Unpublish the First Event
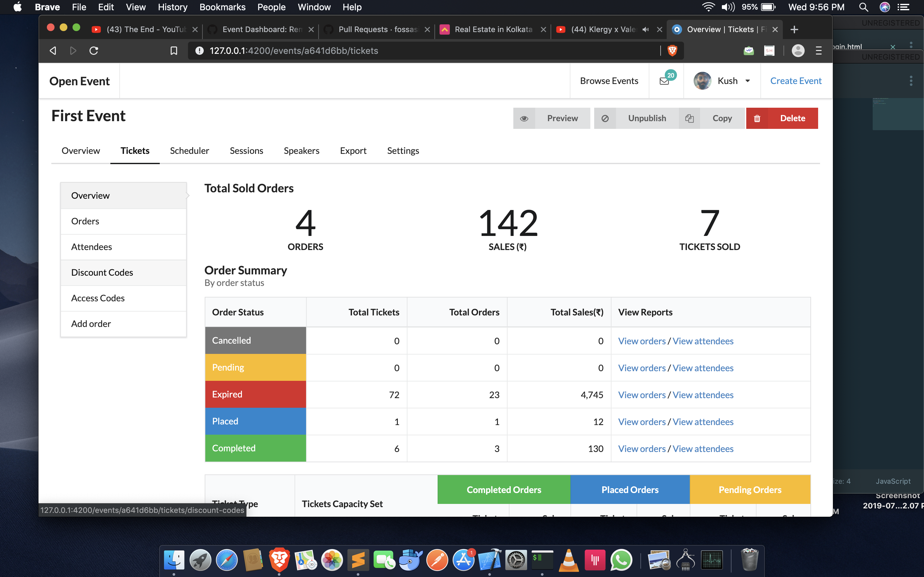The height and width of the screenshot is (577, 924). (x=647, y=118)
